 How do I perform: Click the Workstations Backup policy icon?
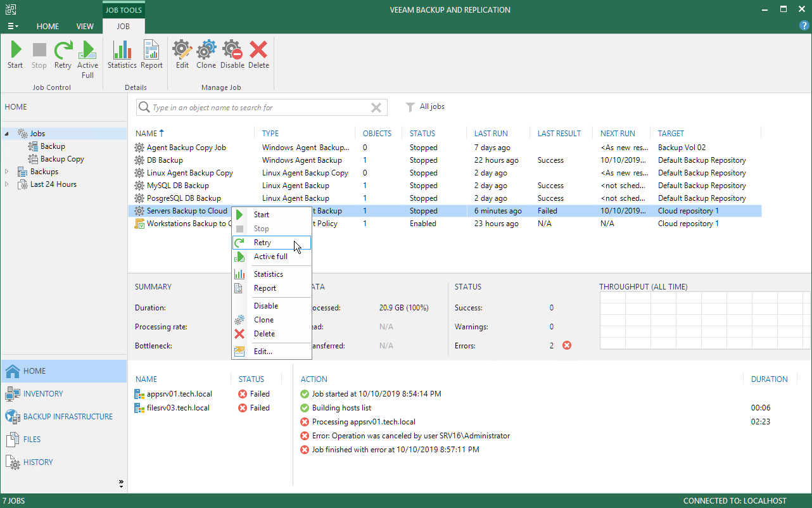[139, 224]
